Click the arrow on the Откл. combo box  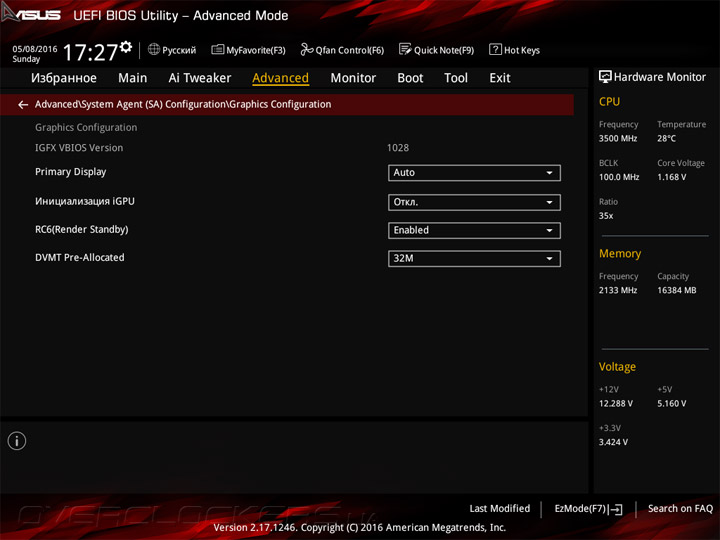(549, 202)
